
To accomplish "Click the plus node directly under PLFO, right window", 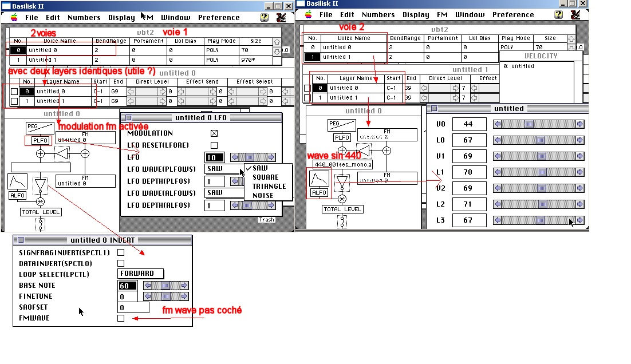I will point(342,151).
